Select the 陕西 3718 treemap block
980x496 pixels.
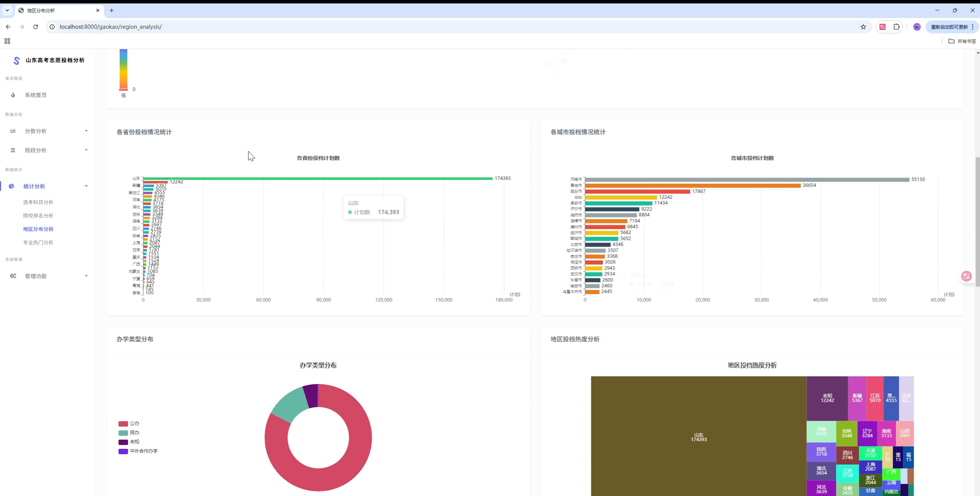[x=821, y=452]
